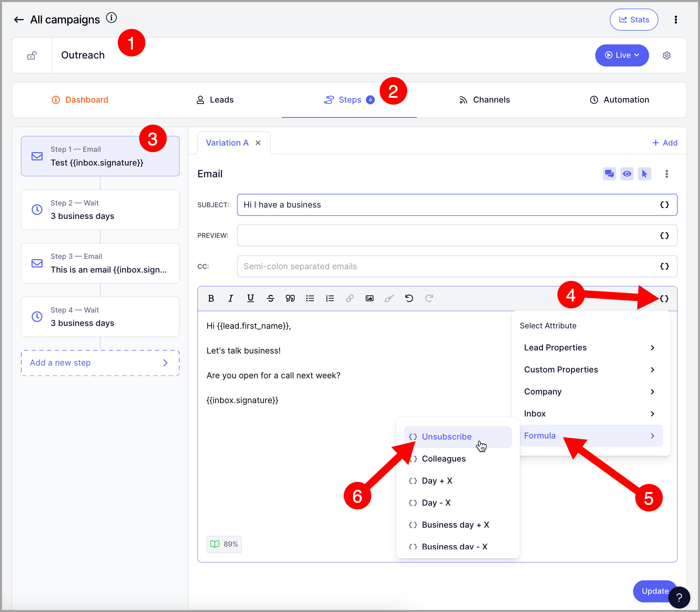This screenshot has width=700, height=612.
Task: Switch to the Dashboard tab
Action: 80,100
